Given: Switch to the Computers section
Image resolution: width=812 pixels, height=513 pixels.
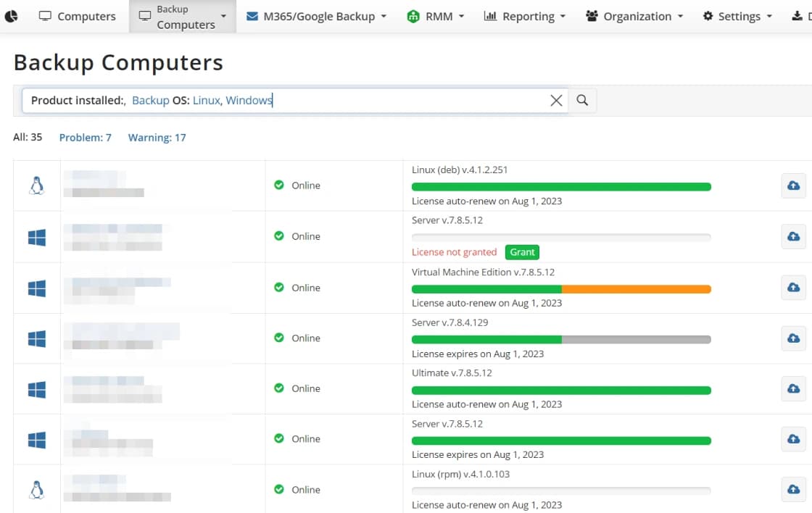Looking at the screenshot, I should tap(77, 15).
